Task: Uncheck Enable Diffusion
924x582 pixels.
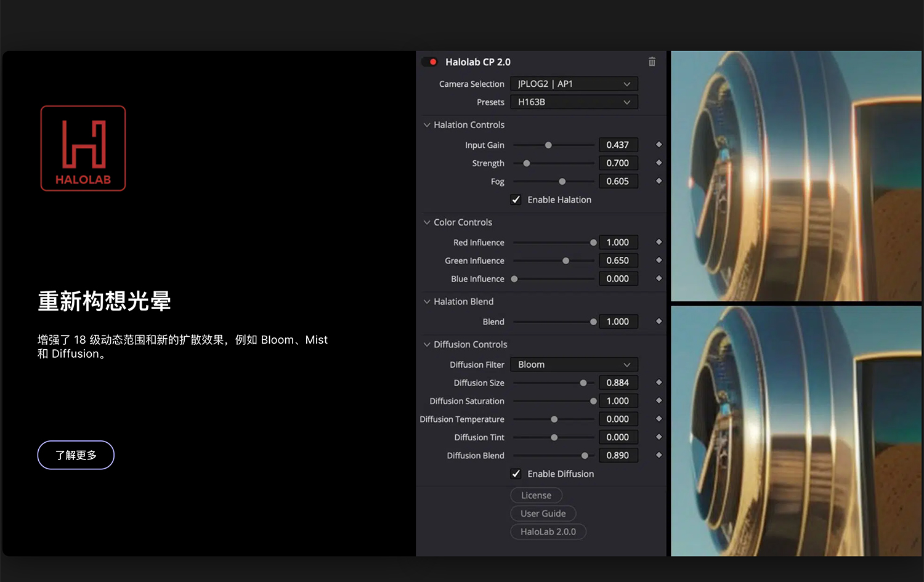Action: 516,474
